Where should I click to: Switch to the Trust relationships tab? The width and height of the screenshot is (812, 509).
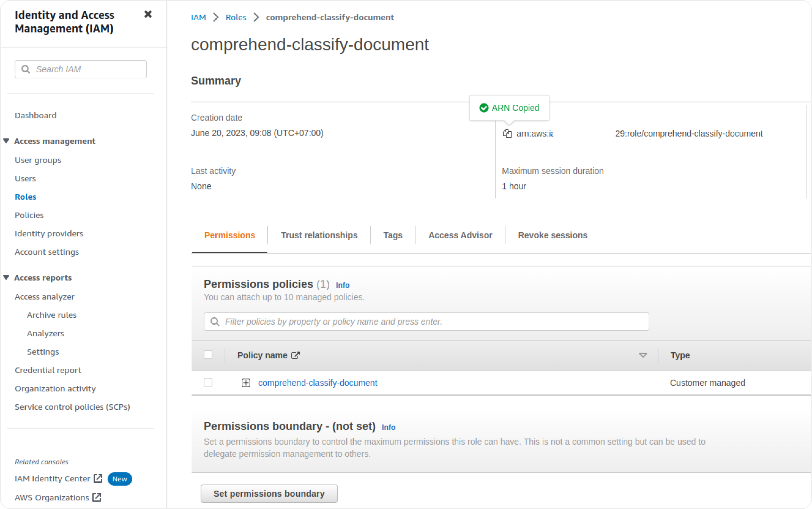click(319, 235)
